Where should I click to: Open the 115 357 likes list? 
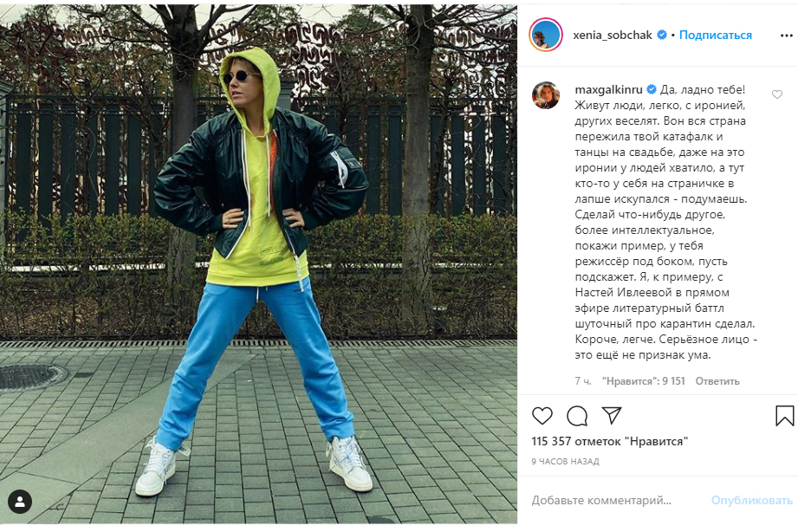[610, 441]
